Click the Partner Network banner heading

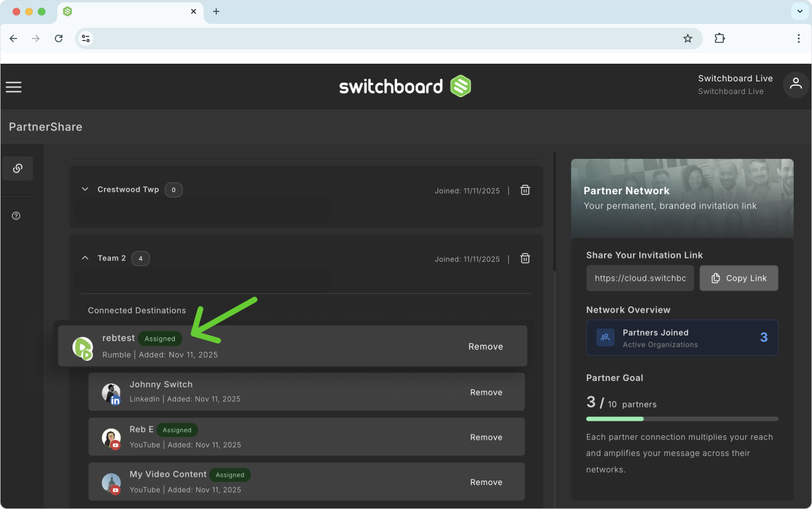tap(627, 190)
